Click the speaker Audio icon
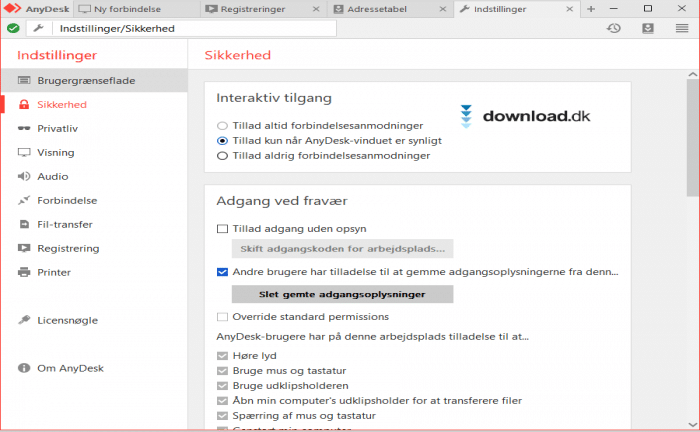Image resolution: width=700 pixels, height=432 pixels. pyautogui.click(x=24, y=176)
